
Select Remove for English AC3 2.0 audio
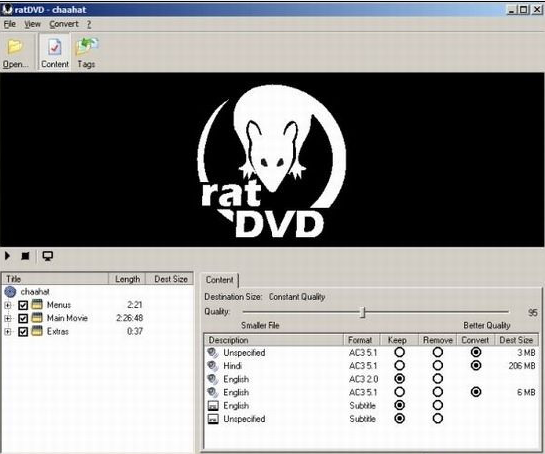[438, 379]
